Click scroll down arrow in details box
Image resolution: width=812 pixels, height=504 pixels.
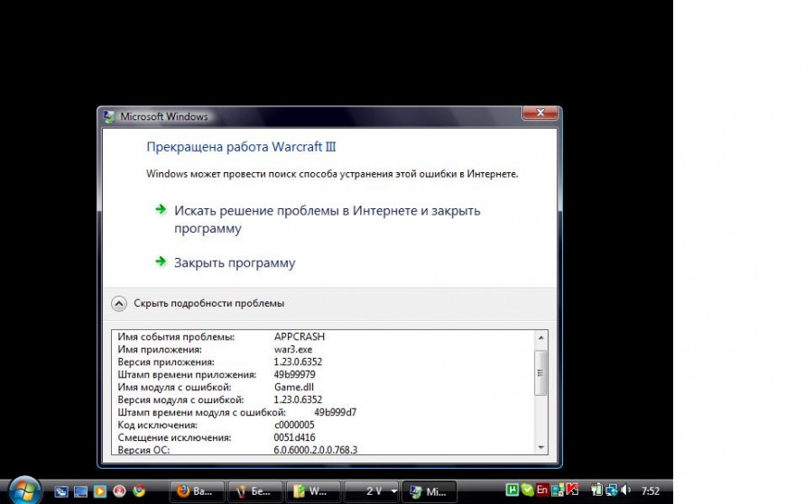[540, 447]
